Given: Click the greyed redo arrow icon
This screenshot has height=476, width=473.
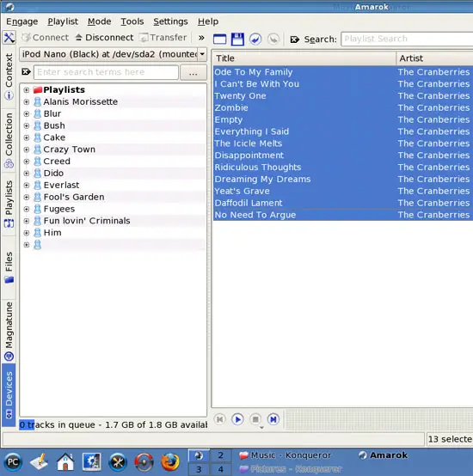Looking at the screenshot, I should (273, 40).
